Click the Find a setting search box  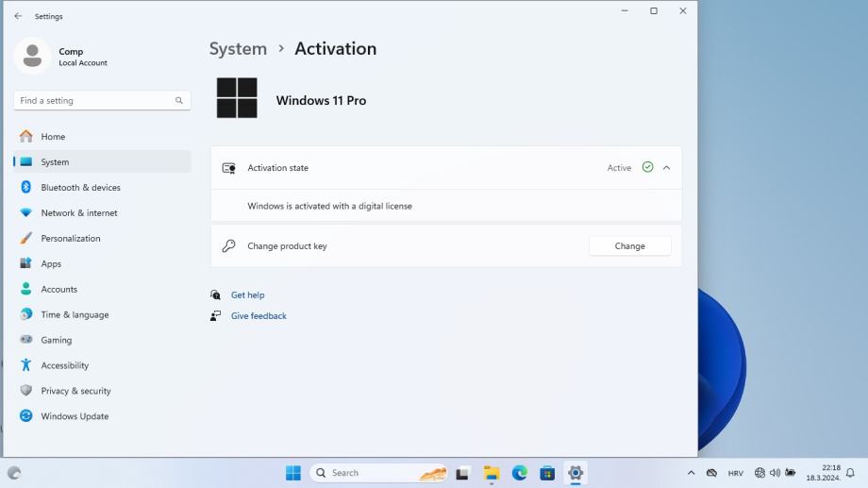(x=102, y=100)
